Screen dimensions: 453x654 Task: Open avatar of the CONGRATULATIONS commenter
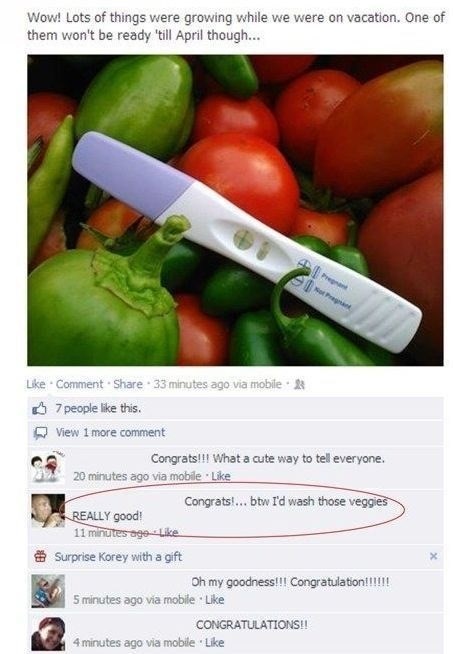[48, 634]
